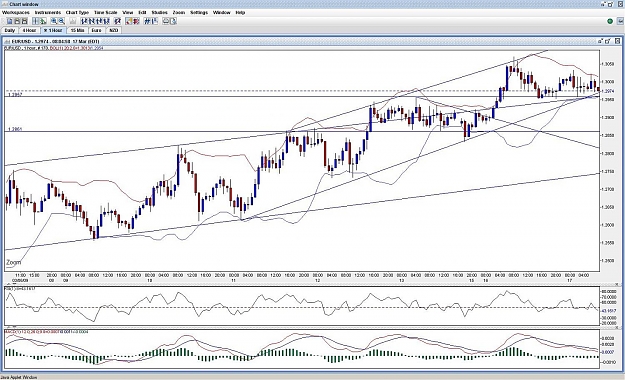Open the Window menu
Image resolution: width=625 pixels, height=380 pixels.
point(222,12)
